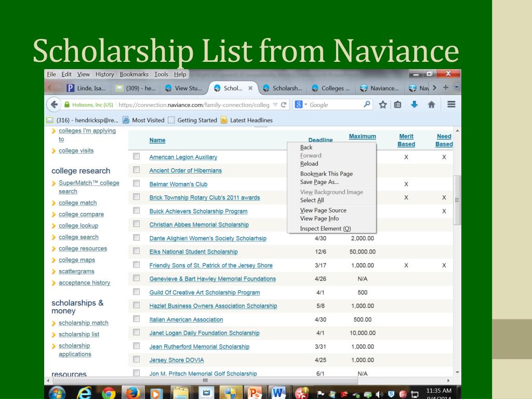The image size is (532, 399).
Task: Open the address bar history dropdown
Action: pos(275,105)
